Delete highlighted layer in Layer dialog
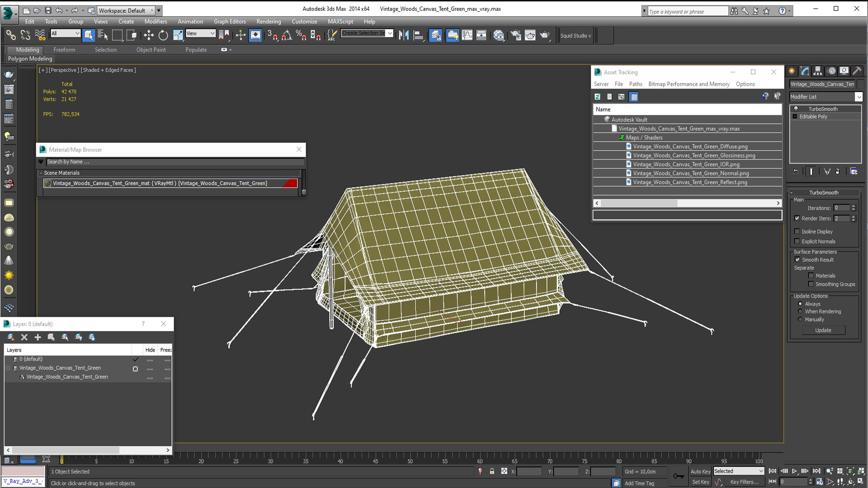868x488 pixels. (x=24, y=337)
